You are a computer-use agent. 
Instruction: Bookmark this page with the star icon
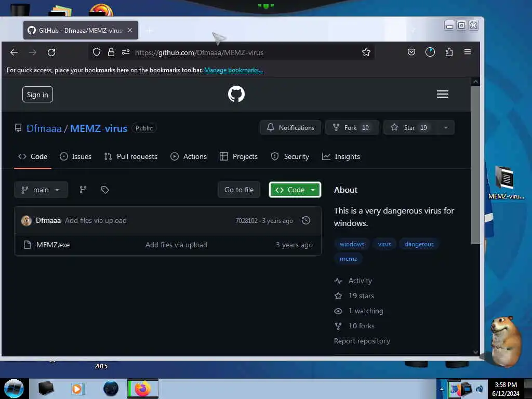pos(366,52)
